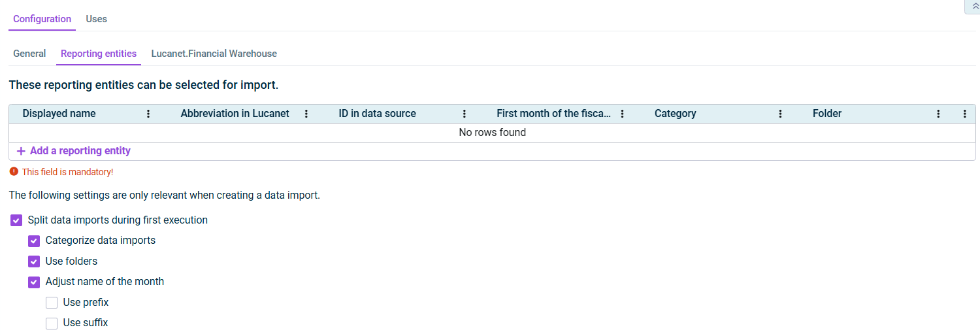Screen dimensions: 980x336
Task: Disable Categorize data imports checkbox
Action: (x=34, y=241)
